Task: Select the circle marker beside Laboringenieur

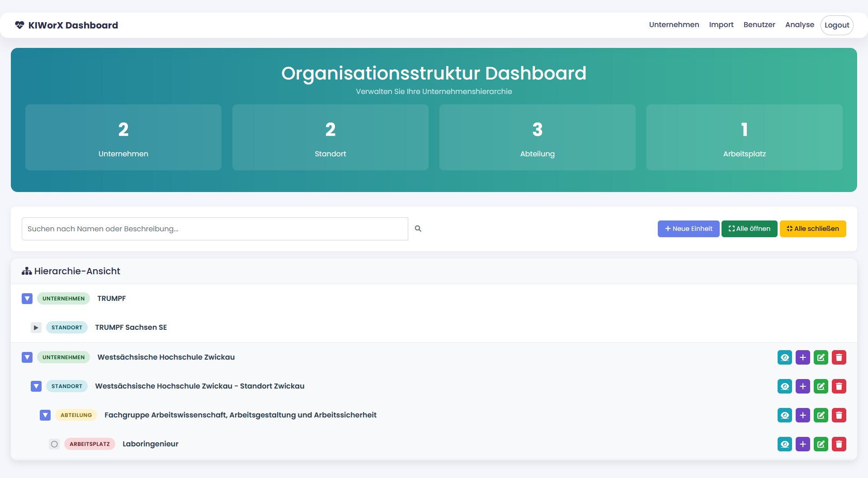Action: click(54, 444)
